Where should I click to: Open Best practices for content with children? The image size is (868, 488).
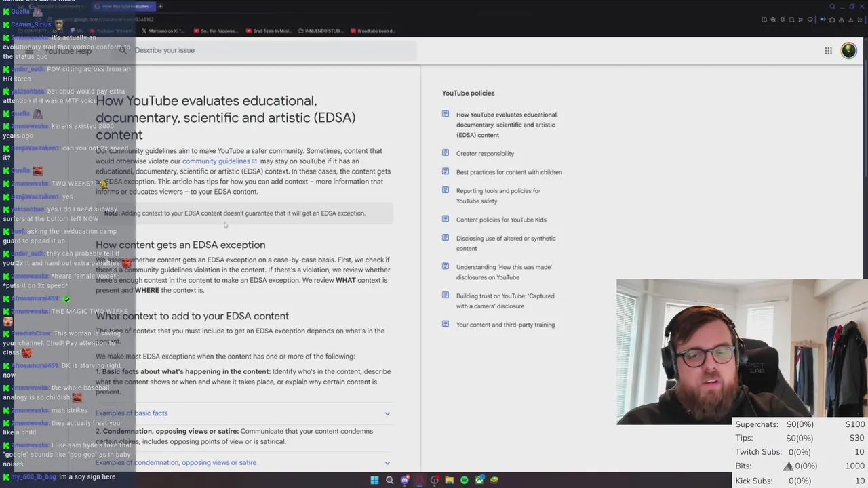coord(509,172)
